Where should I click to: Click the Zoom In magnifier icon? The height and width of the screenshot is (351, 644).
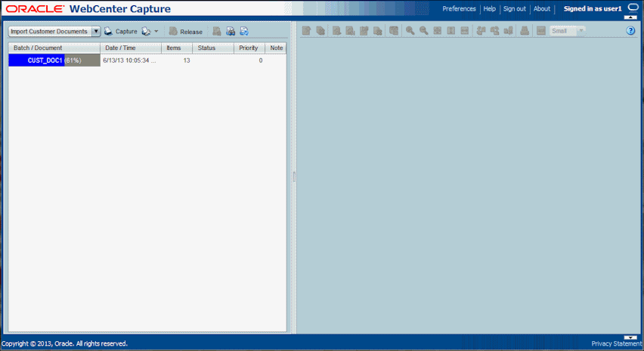410,30
